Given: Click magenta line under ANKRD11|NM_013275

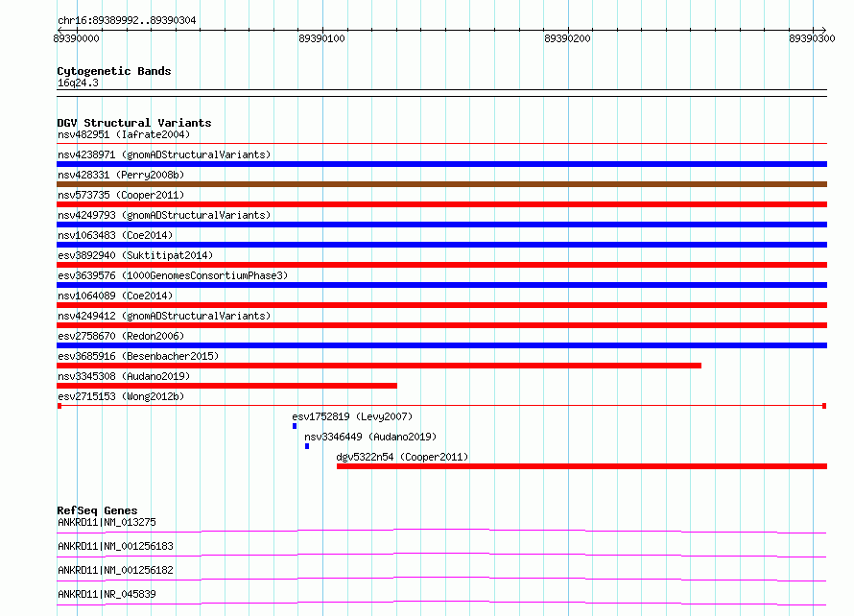Looking at the screenshot, I should (x=441, y=531).
